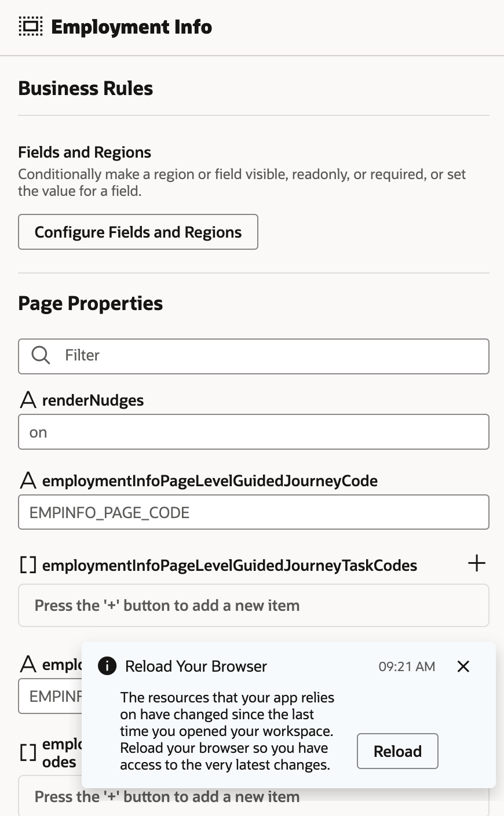Click the empty TaskCodes item list area
The image size is (504, 816).
tap(254, 606)
